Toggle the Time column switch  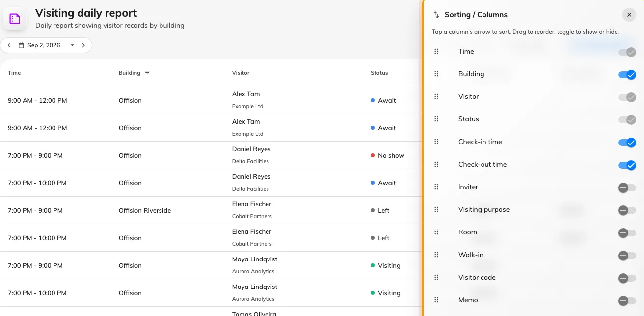pos(627,52)
